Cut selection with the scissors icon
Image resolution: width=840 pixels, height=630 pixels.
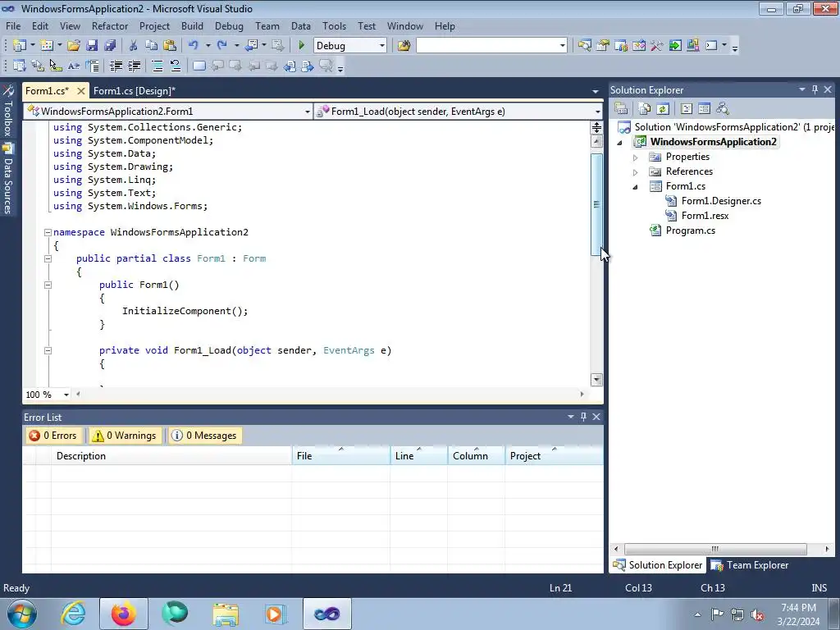(x=134, y=46)
